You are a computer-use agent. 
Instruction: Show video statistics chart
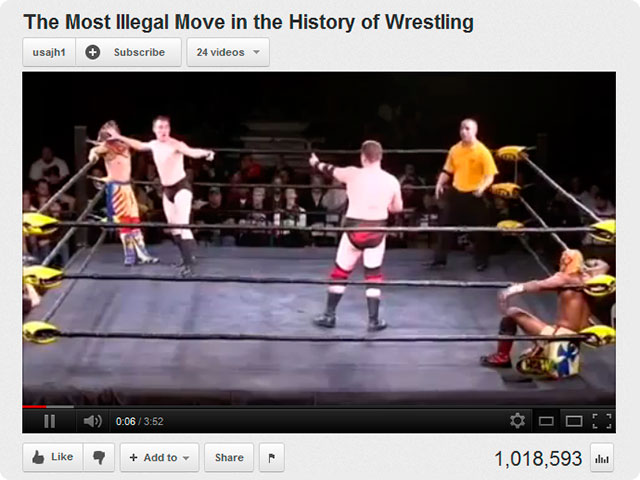click(602, 458)
